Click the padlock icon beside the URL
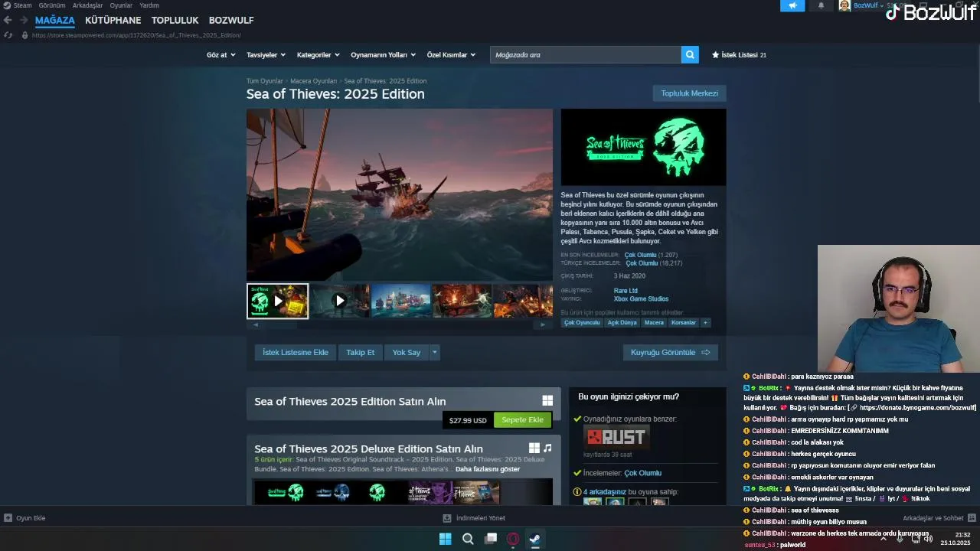This screenshot has width=980, height=551. [24, 35]
